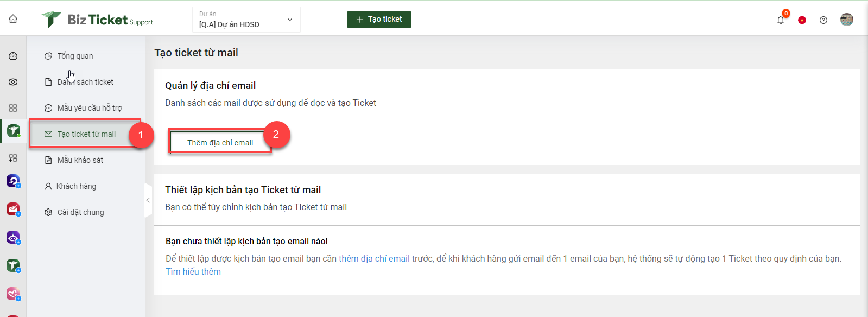Click the Tạo ticket button

coord(379,19)
